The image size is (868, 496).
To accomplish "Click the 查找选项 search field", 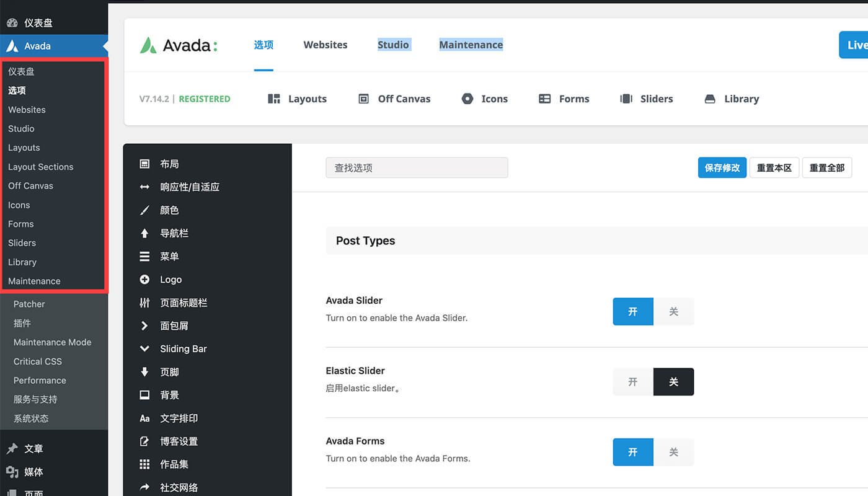I will (x=417, y=167).
